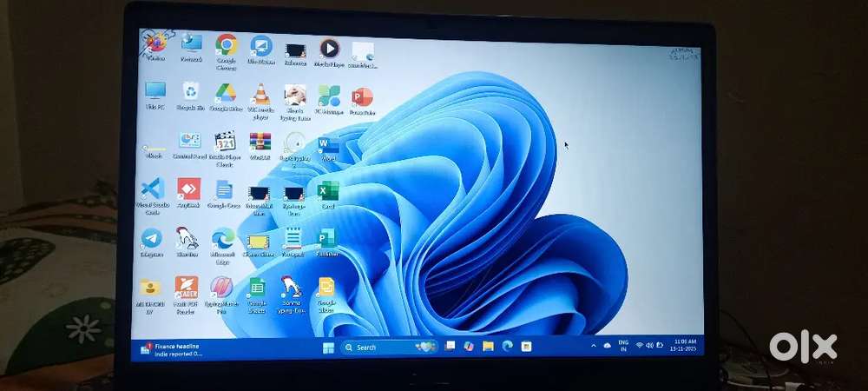
Task: Launch the Word desktop shortcut
Action: point(328,149)
